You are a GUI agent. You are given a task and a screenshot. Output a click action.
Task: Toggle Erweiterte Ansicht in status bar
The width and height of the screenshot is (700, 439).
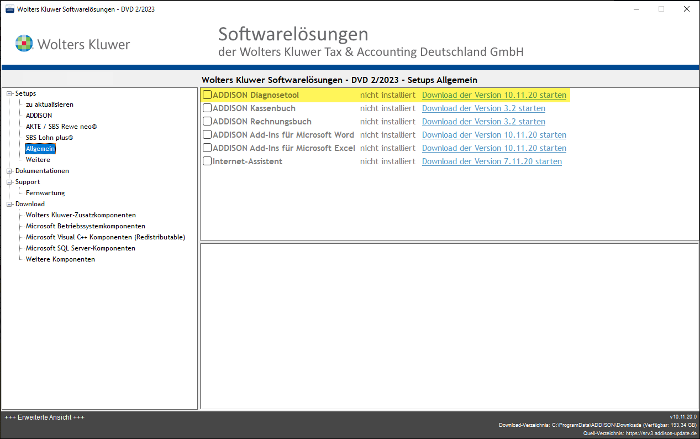(44, 418)
